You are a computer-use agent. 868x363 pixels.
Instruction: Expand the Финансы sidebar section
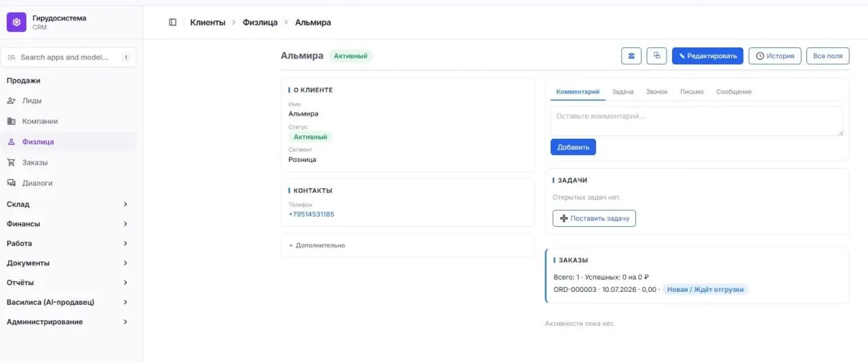(68, 223)
